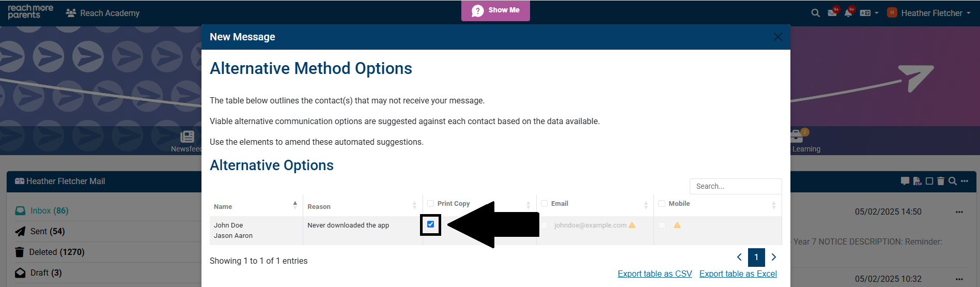The width and height of the screenshot is (980, 287).
Task: Click the CSV export icon in mail toolbar
Action: (917, 181)
